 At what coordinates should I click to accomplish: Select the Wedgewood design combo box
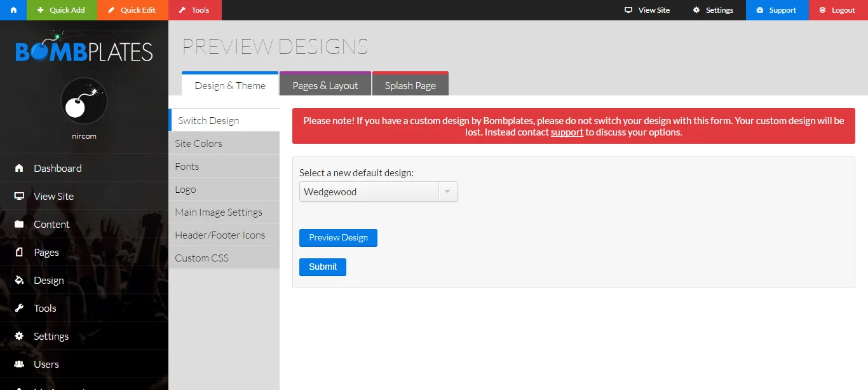coord(379,192)
